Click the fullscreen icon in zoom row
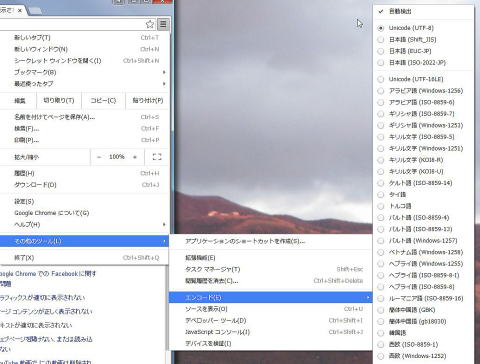The image size is (480, 364). click(157, 157)
